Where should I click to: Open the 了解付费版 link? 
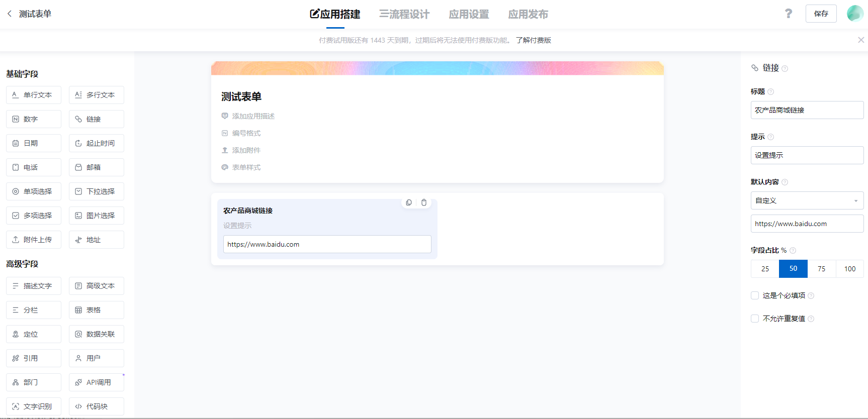tap(533, 40)
